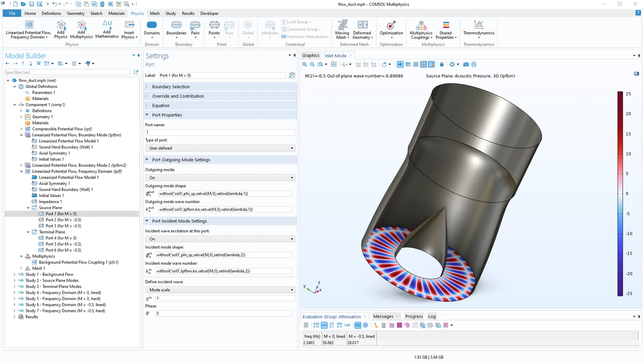
Task: Click the Print icon in graphics toolbar
Action: [474, 64]
